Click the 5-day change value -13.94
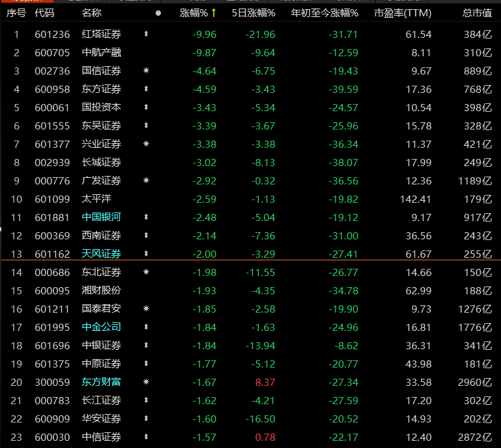 [x=260, y=346]
